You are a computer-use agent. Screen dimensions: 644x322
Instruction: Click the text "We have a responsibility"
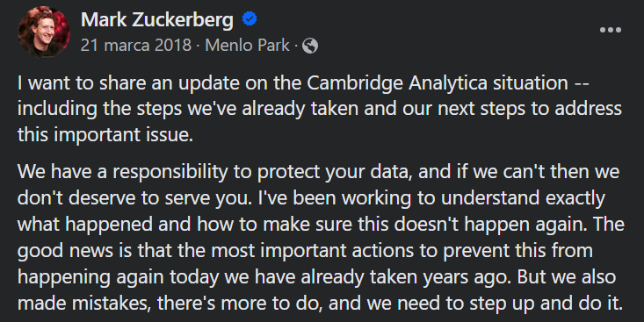(x=122, y=171)
